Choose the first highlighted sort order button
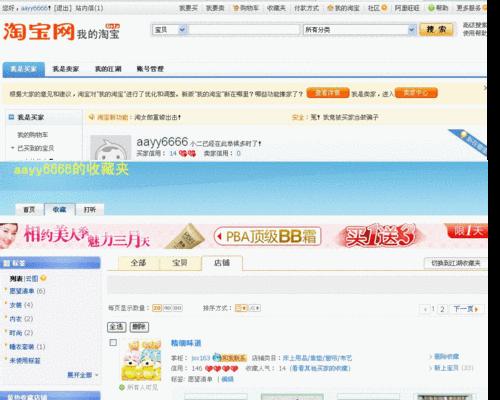 point(241,308)
